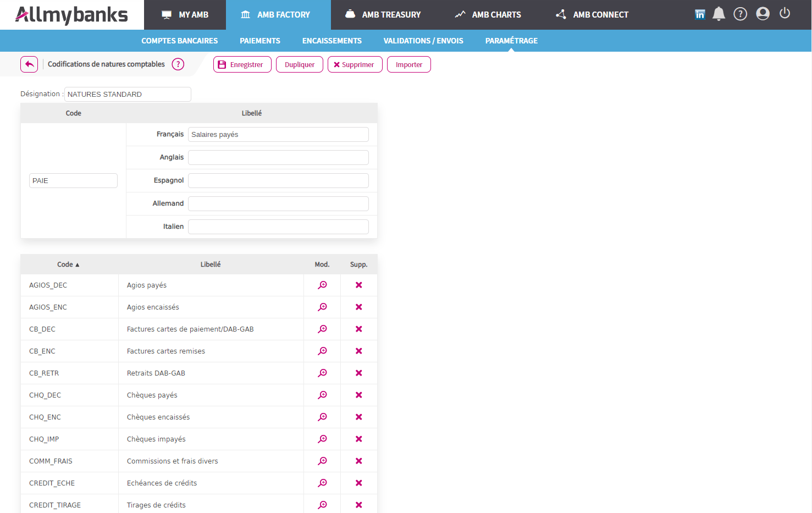The image size is (812, 513).
Task: Edit the AGIOS_DEC row magnifier icon
Action: point(323,285)
